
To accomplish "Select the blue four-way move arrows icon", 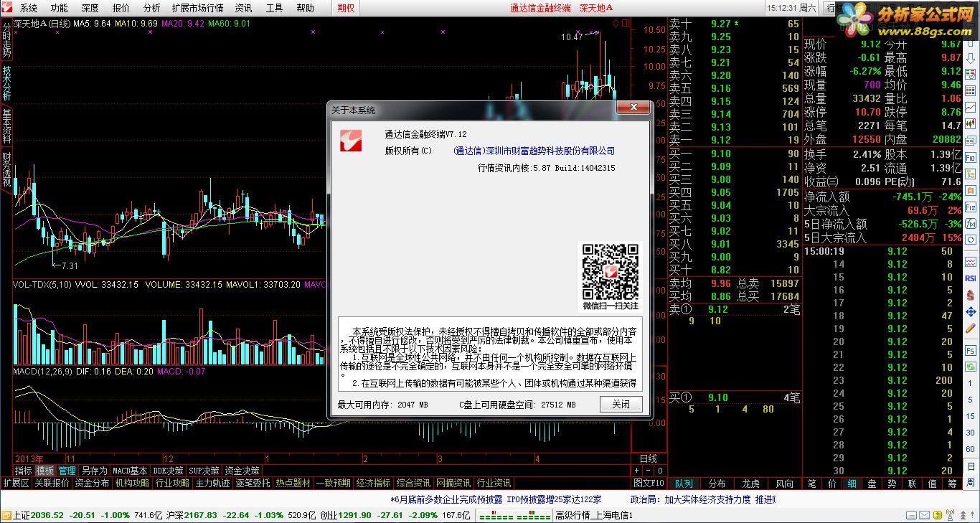I will point(971,311).
